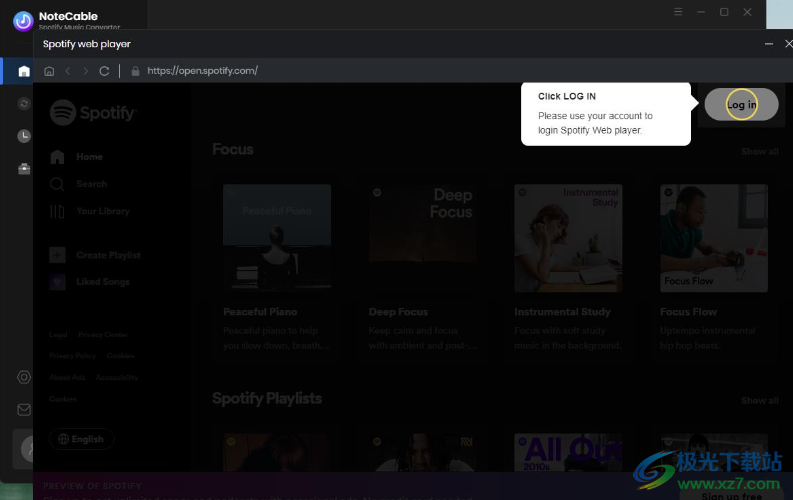793x500 pixels.
Task: Click the user avatar in NoteCable sidebar
Action: coord(27,449)
